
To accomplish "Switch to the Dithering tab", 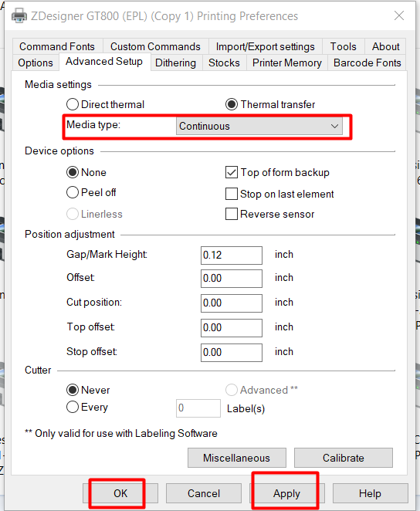I will (x=175, y=63).
